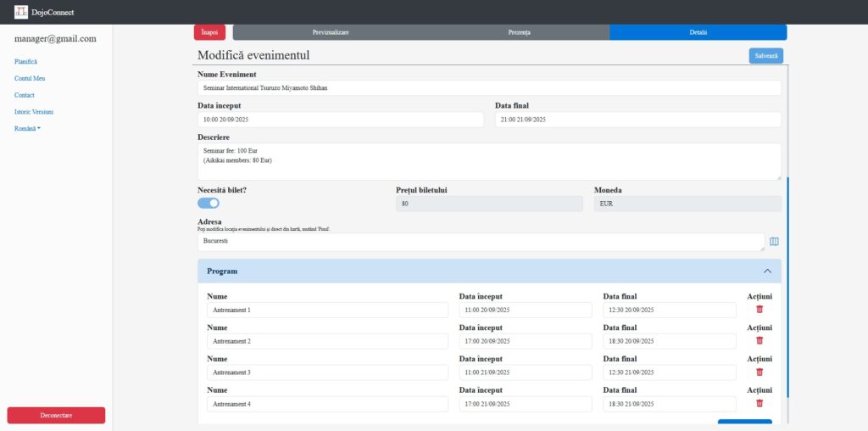Change Antrenament 1 start time 11:00 20/09/2025

pos(526,311)
